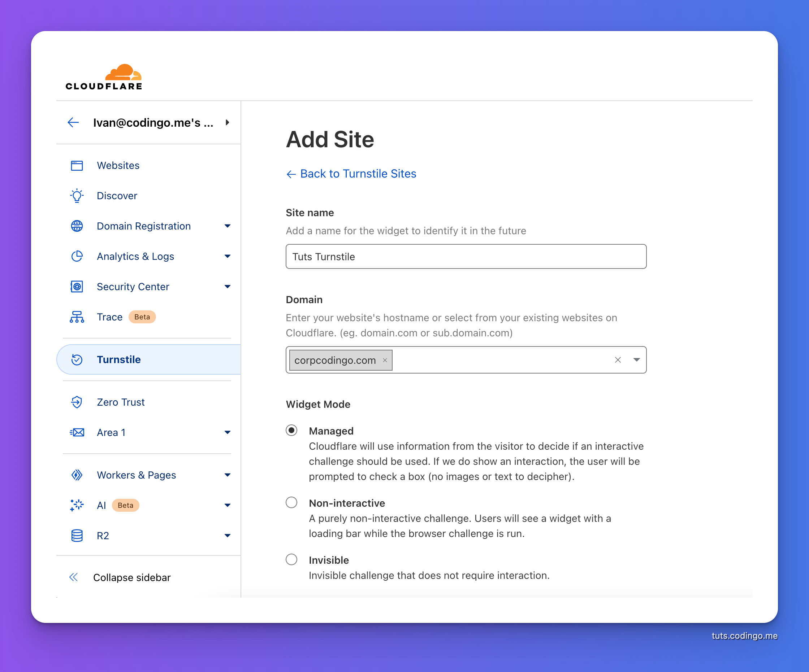Click the Analytics & Logs pie chart icon

click(x=77, y=256)
